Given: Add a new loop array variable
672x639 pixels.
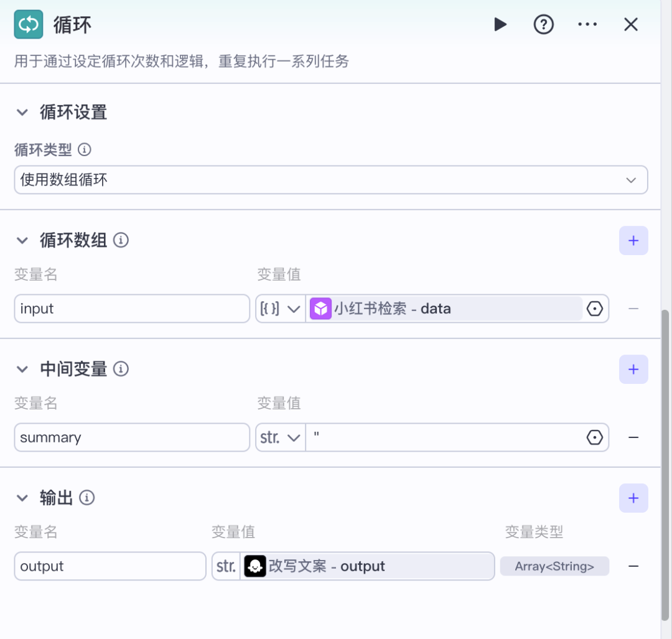Looking at the screenshot, I should [x=633, y=241].
